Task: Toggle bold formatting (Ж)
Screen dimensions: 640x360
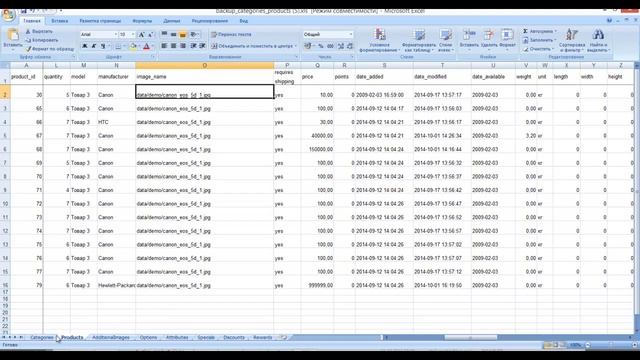Action: coord(85,46)
